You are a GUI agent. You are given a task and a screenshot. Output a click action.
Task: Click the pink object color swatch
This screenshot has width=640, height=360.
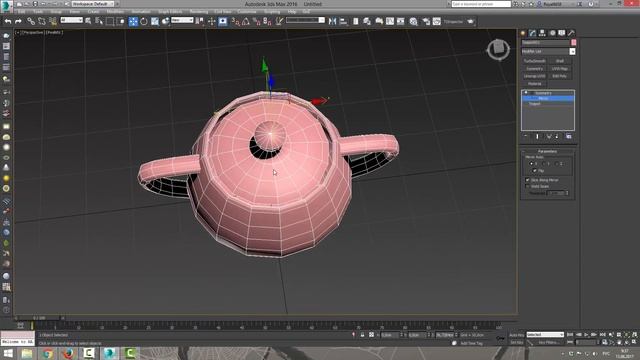(573, 42)
